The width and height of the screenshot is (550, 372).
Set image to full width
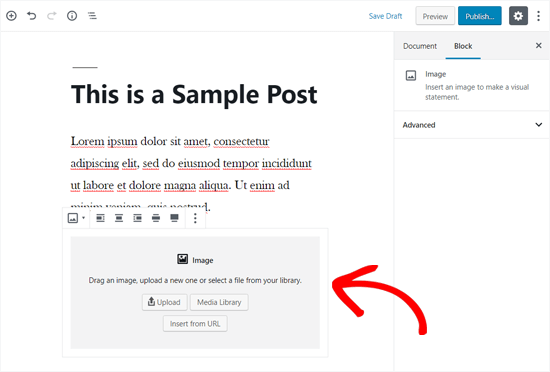[x=174, y=218]
